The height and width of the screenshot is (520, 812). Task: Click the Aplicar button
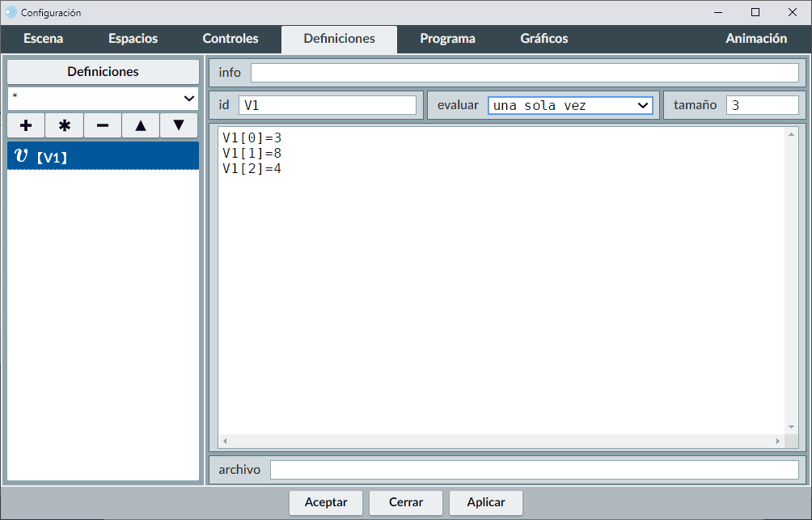tap(486, 502)
